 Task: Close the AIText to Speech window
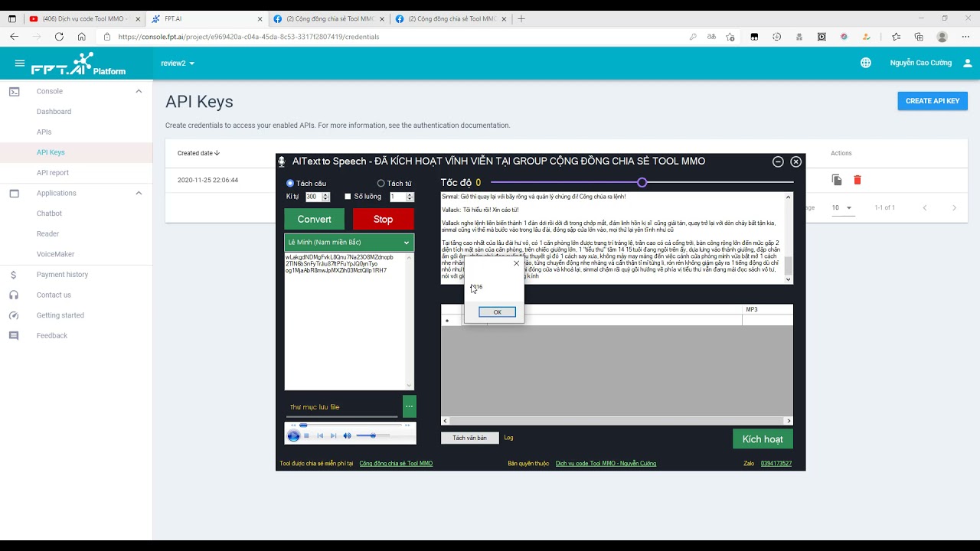[x=795, y=161]
